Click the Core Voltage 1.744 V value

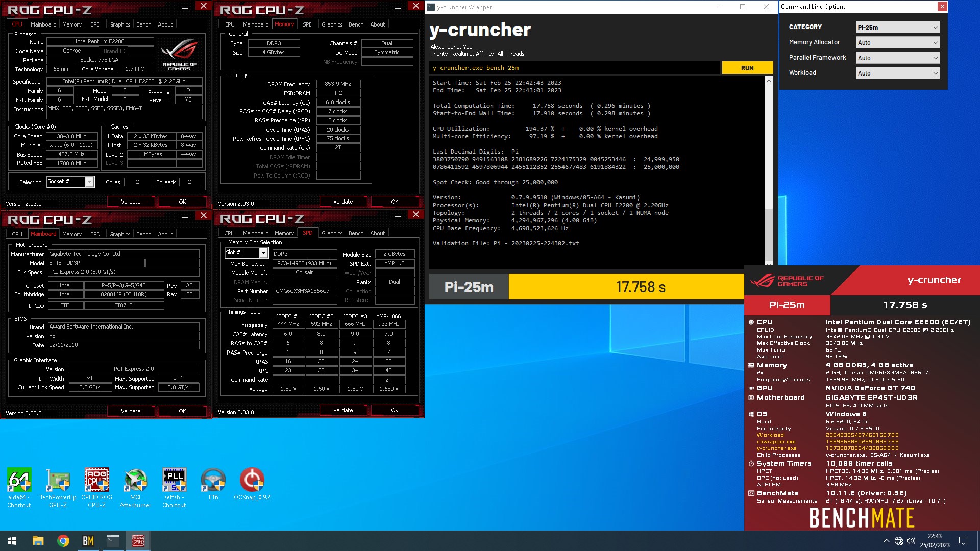click(x=135, y=69)
